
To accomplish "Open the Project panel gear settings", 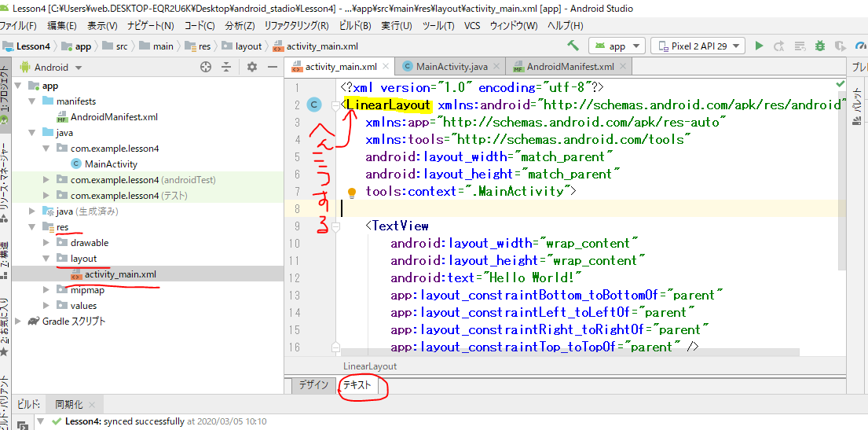I will point(252,67).
